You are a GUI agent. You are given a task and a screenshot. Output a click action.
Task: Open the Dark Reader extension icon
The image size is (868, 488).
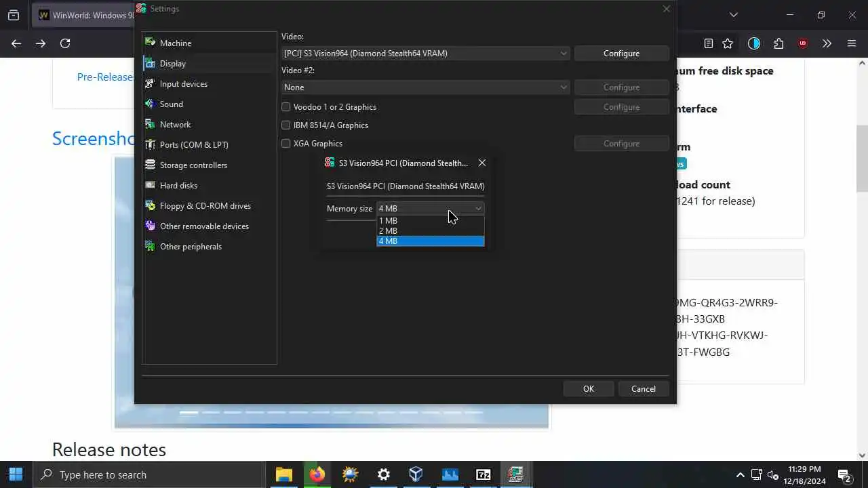(754, 43)
